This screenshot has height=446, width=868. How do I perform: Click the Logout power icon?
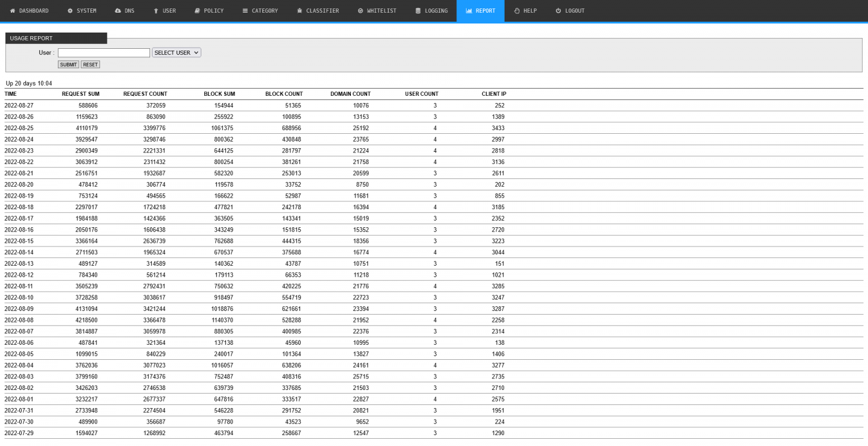(x=558, y=11)
